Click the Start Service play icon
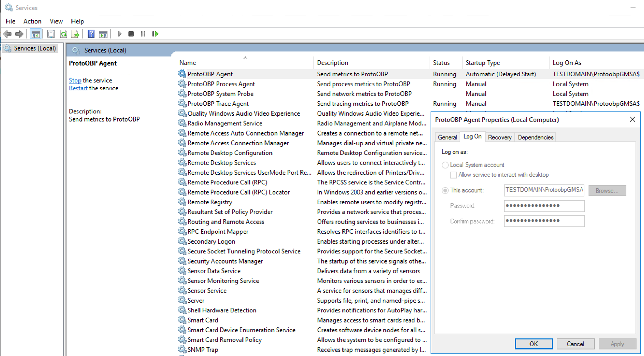Viewport: 644px width, 356px height. 119,34
